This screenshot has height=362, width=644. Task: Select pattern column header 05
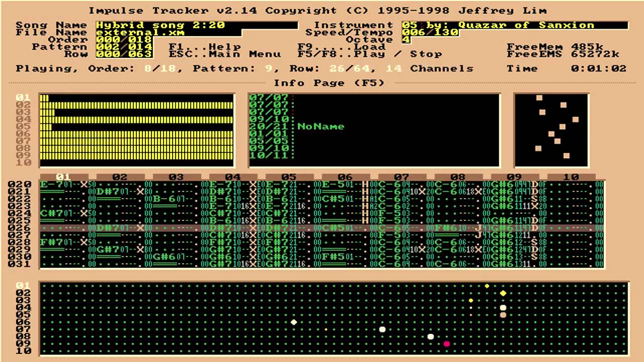click(289, 177)
